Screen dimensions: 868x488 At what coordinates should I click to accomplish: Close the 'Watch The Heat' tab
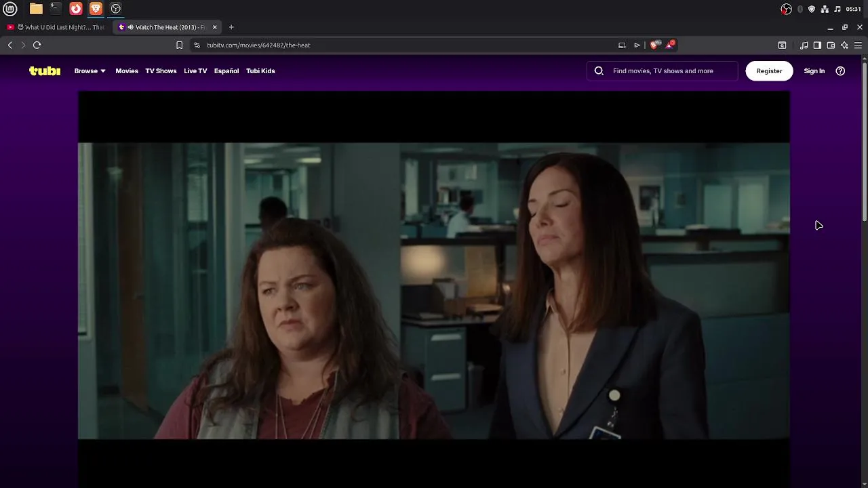click(215, 27)
